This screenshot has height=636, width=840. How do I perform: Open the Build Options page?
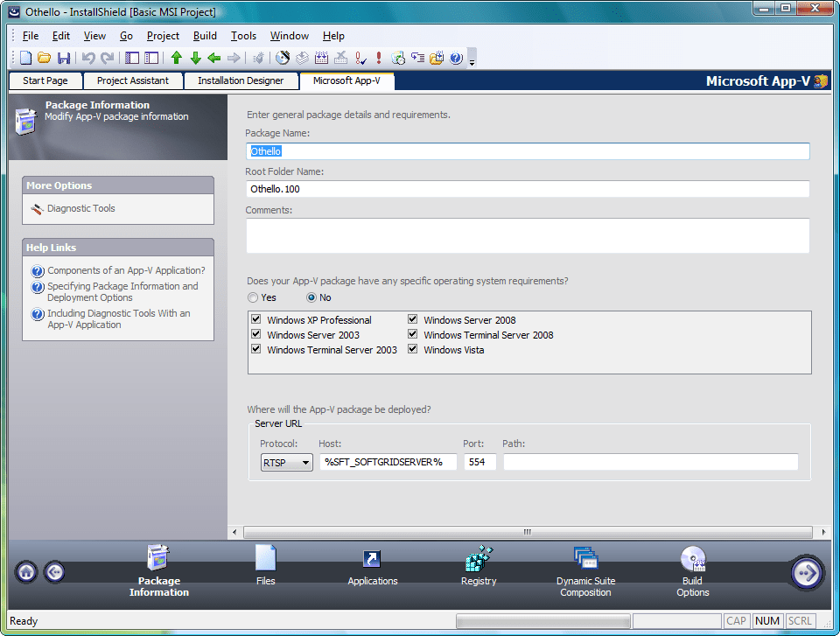point(692,564)
